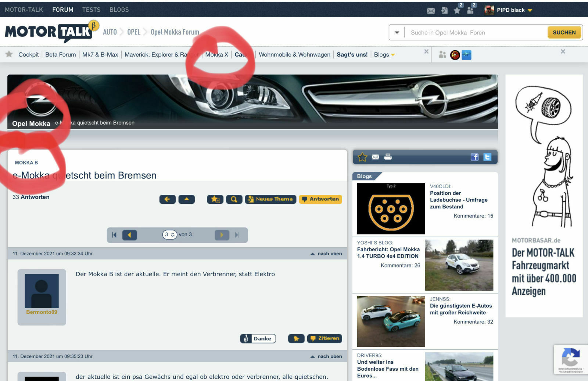This screenshot has height=381, width=588.
Task: Click reply arrow icon beside Zitieren
Action: tap(296, 338)
